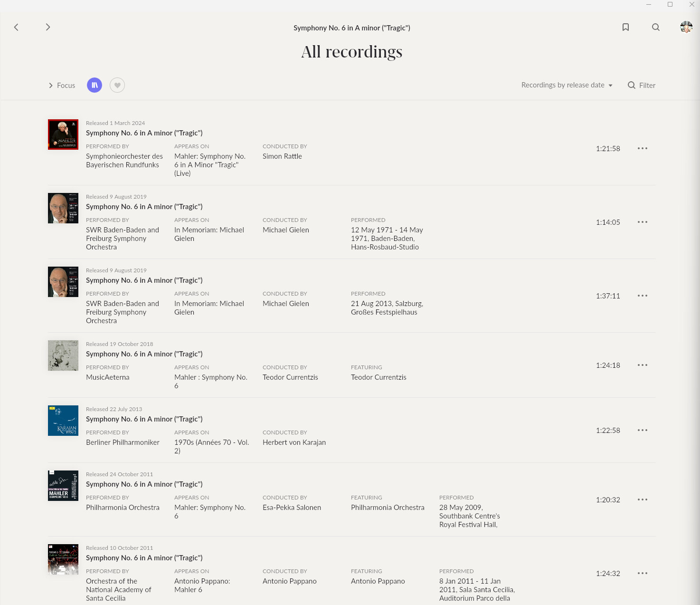Click performed date 21 Aug 2013, Salzburg
The height and width of the screenshot is (605, 700).
coord(387,308)
